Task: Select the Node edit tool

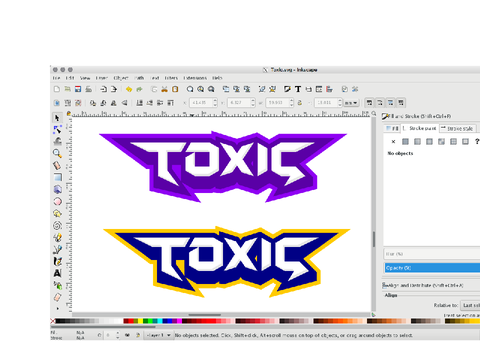Action: (57, 129)
